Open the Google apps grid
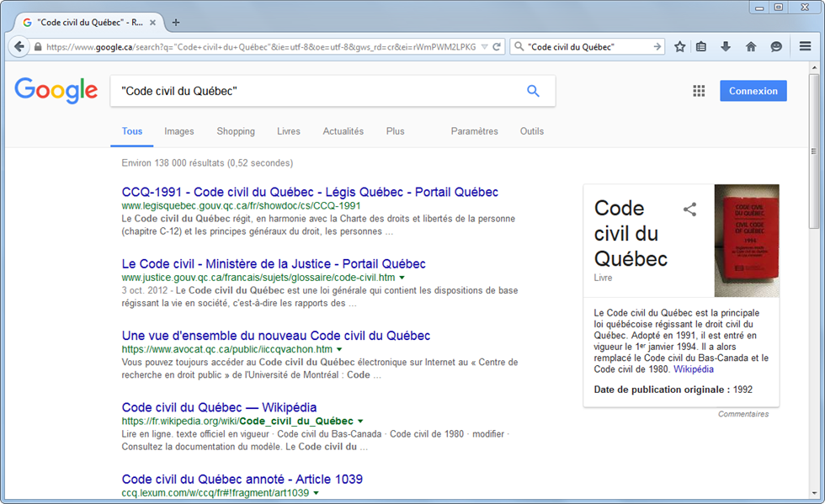Viewport: 825px width, 504px height. click(x=699, y=91)
